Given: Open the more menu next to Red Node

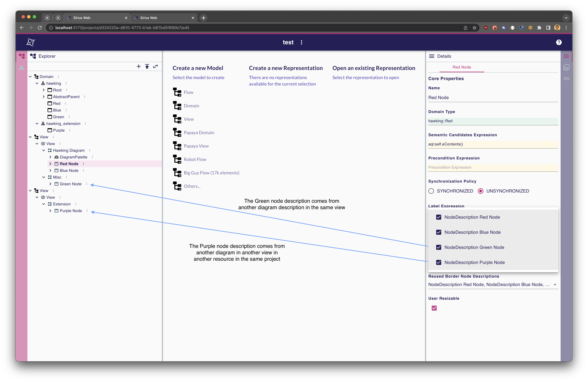Looking at the screenshot, I should point(83,164).
